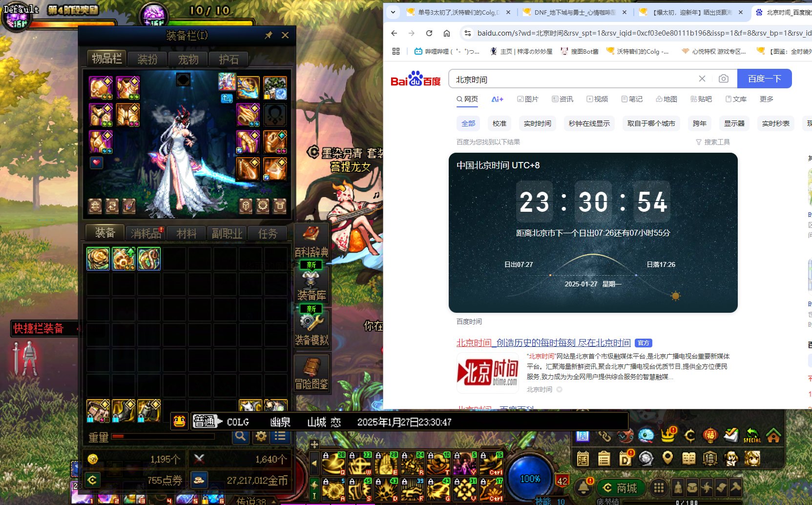The image size is (812, 505).
Task: Open the 百科辞典 encyclopedia button
Action: pyautogui.click(x=312, y=242)
